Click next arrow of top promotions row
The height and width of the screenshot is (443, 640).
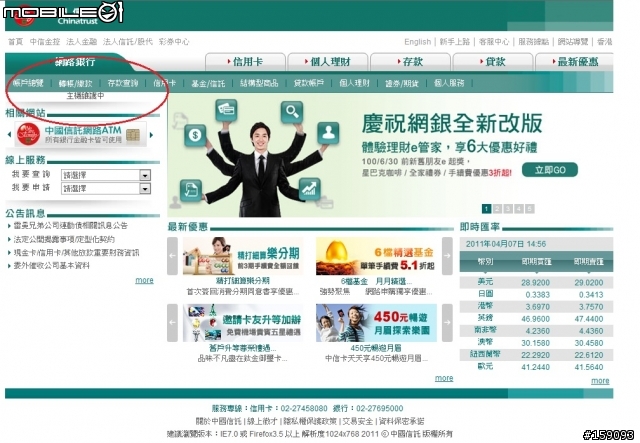(x=447, y=256)
